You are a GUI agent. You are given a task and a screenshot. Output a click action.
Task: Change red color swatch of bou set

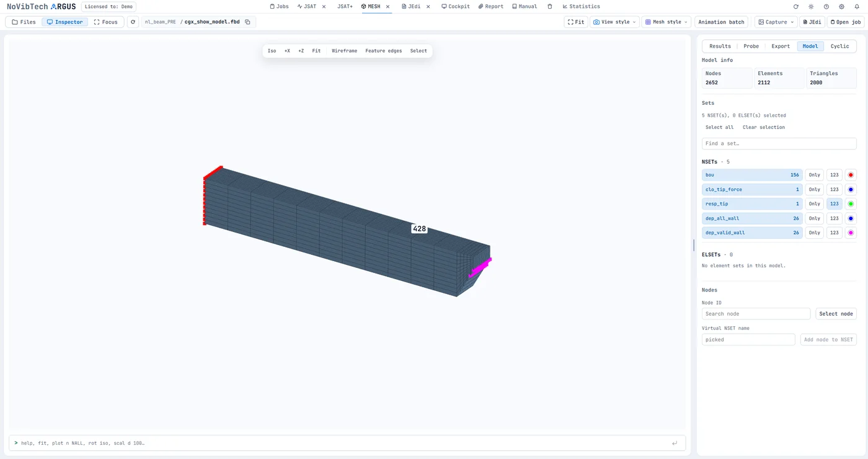[851, 175]
